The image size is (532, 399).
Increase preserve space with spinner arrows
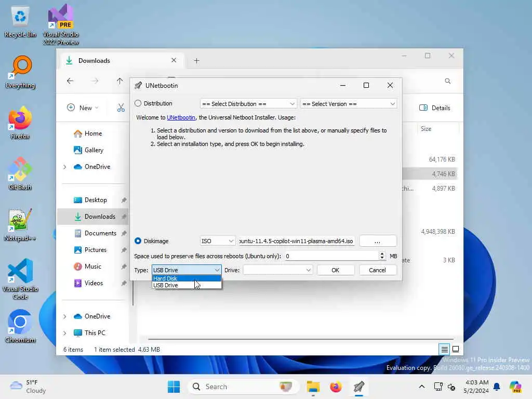[382, 254]
